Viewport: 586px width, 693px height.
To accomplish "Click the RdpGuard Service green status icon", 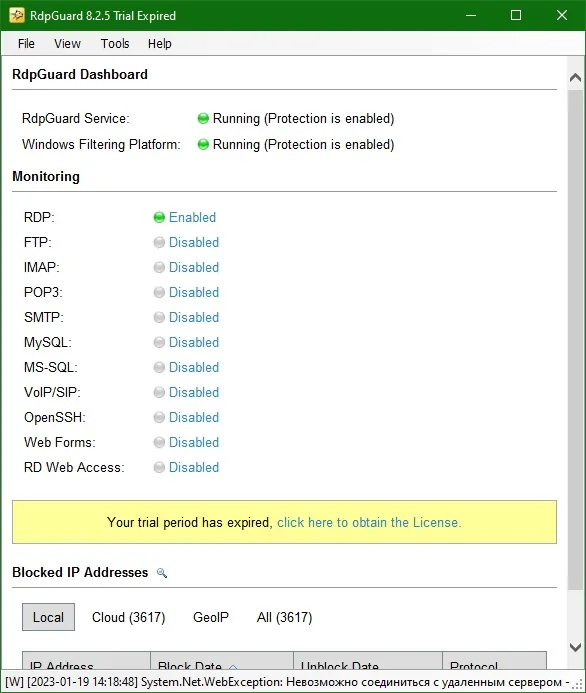I will pos(203,118).
